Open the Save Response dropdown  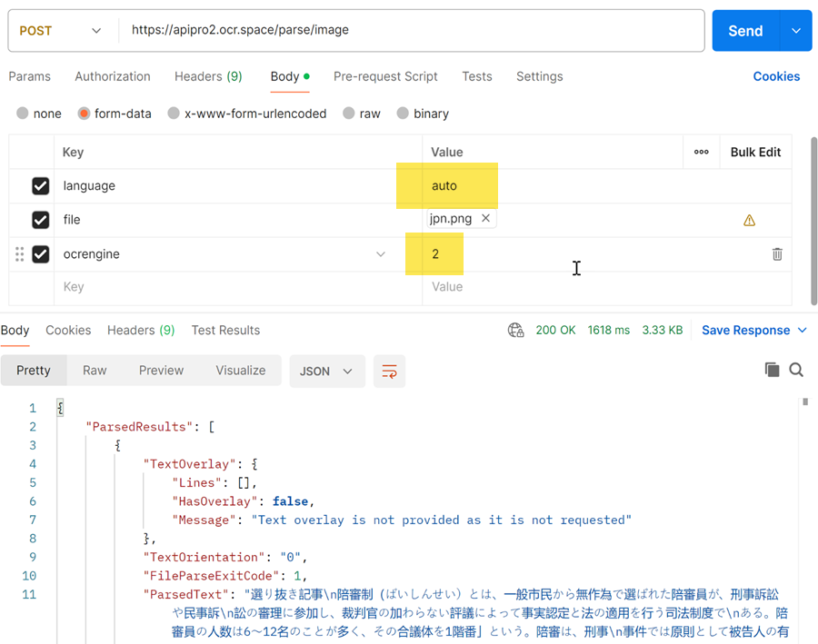[x=753, y=331]
